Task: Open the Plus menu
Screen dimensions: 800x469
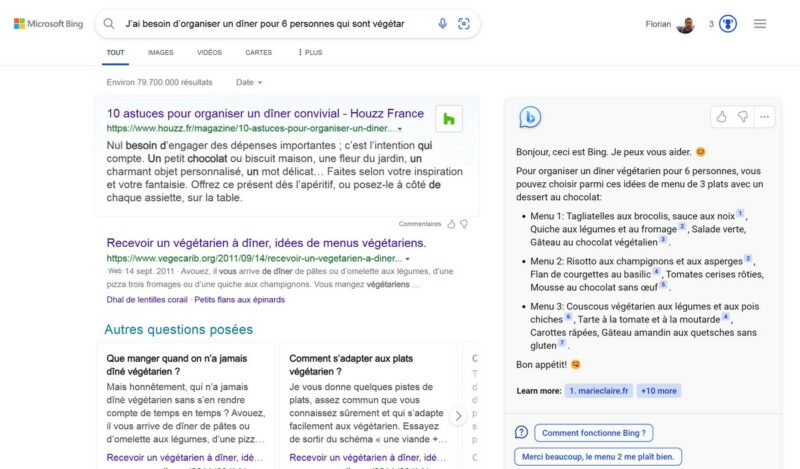Action: 310,53
